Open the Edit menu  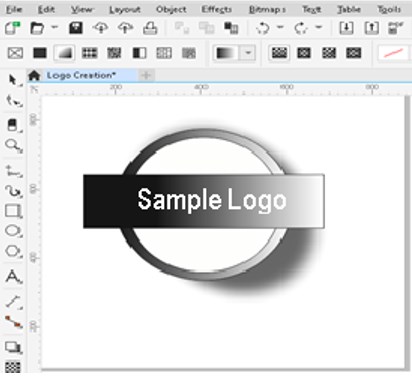[46, 9]
